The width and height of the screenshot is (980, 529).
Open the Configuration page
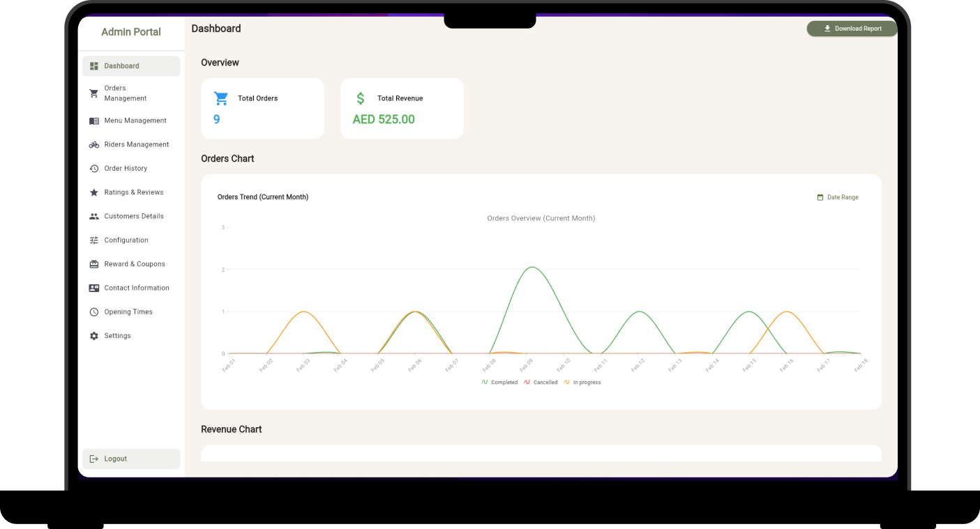coord(131,240)
